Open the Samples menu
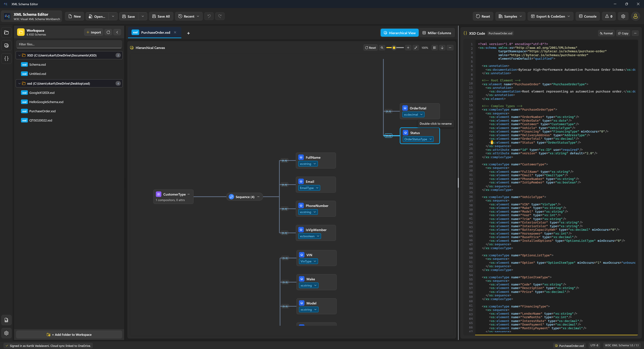 pos(510,16)
